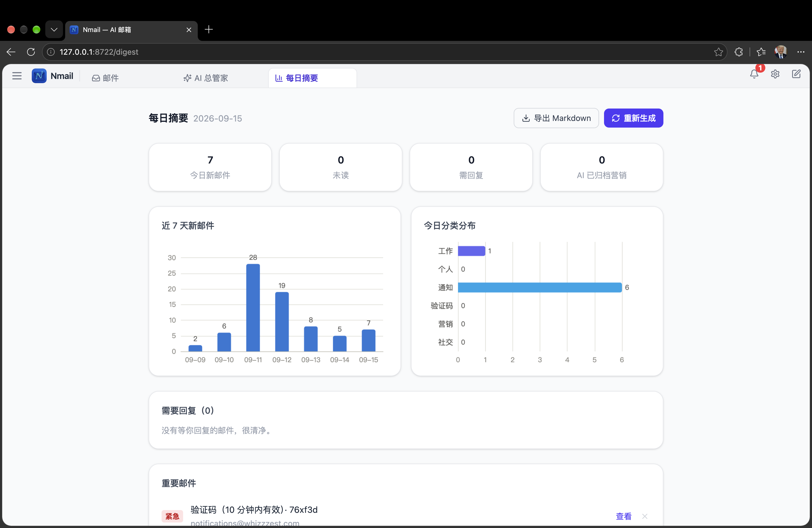This screenshot has height=528, width=812.
Task: Click the 导出 Markdown button
Action: [556, 118]
